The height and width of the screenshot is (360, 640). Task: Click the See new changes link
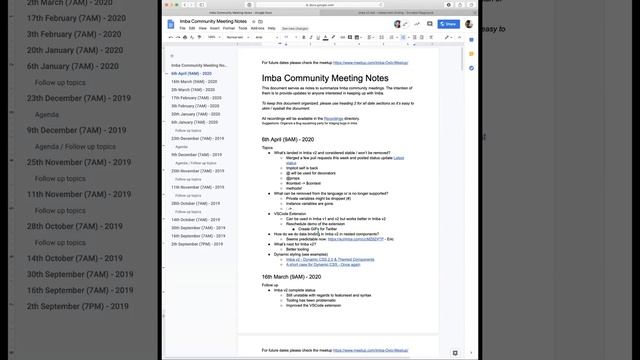point(295,29)
